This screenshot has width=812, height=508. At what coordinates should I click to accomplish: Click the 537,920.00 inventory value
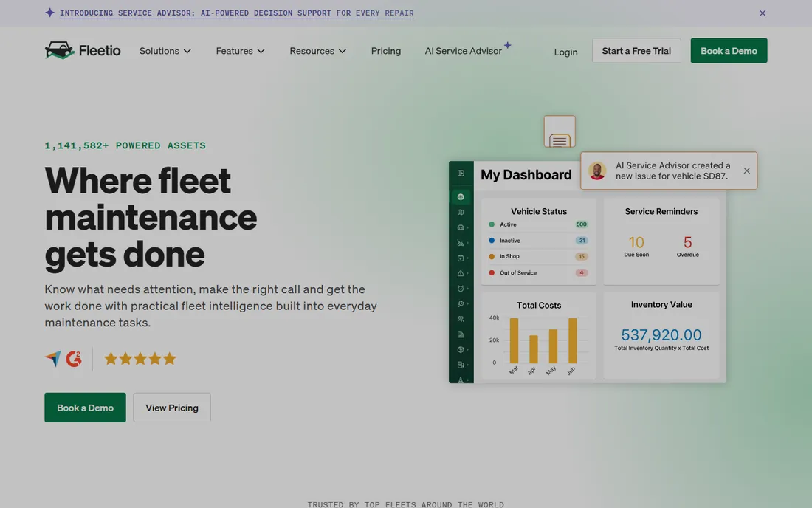[x=661, y=335]
